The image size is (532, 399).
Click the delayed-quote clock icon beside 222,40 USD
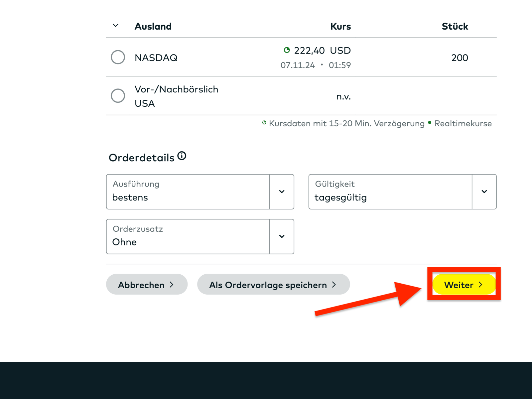pos(287,50)
